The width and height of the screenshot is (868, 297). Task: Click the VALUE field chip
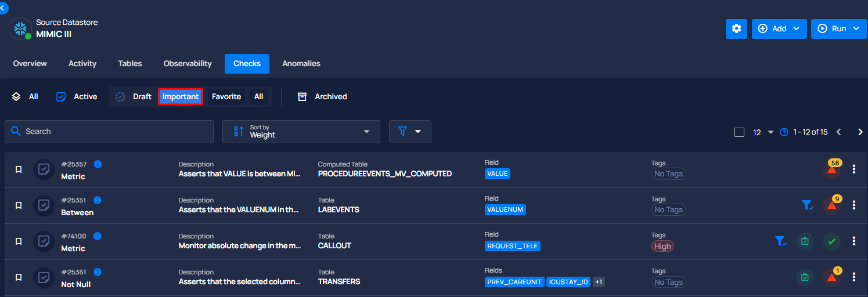pos(498,173)
